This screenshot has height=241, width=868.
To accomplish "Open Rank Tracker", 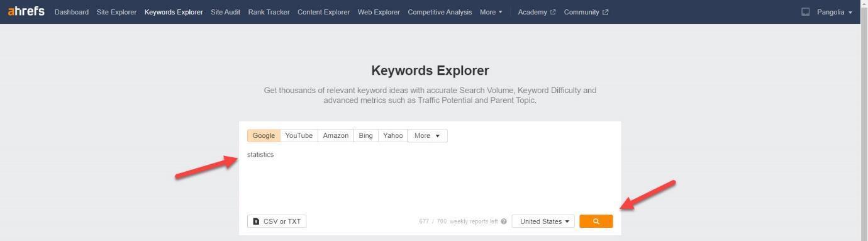I will tap(269, 12).
